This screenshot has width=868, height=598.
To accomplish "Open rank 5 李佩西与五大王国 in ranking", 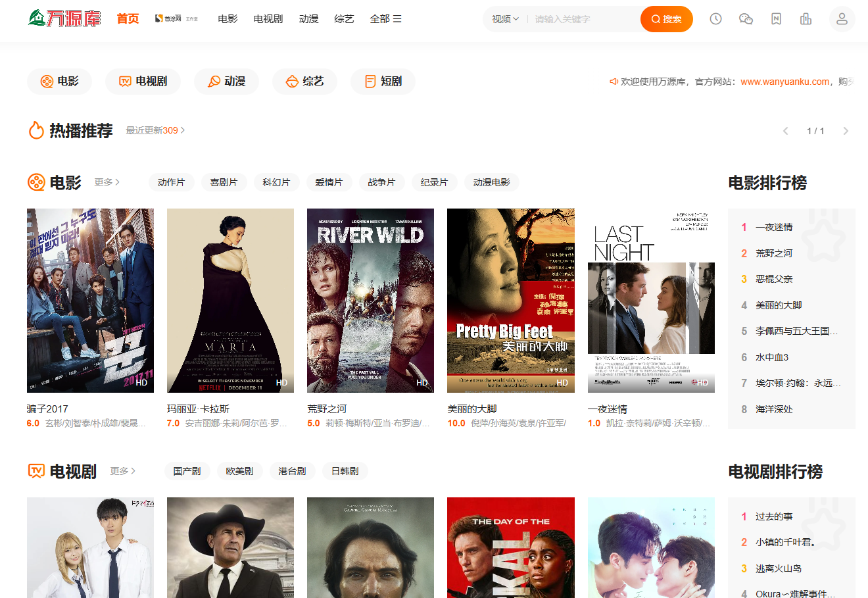I will [x=796, y=331].
